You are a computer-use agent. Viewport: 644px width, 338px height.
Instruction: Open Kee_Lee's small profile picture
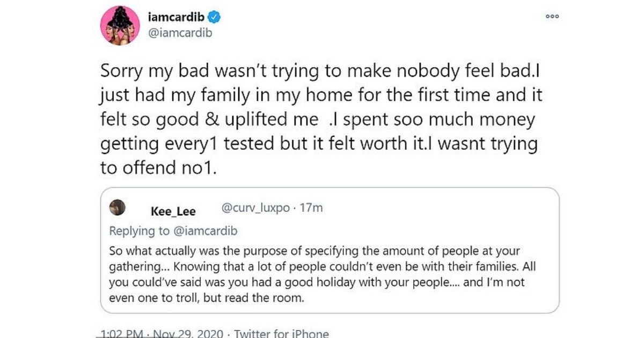click(x=117, y=208)
